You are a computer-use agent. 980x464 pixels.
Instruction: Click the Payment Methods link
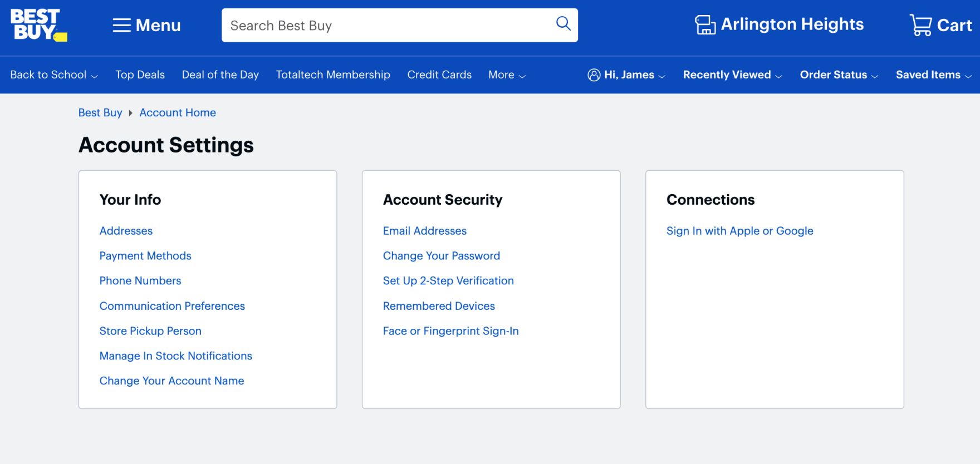click(145, 256)
